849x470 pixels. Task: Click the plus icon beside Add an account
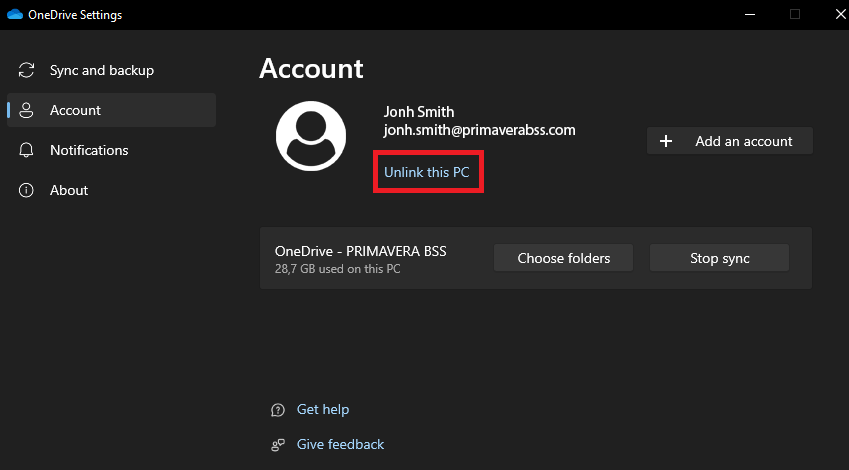click(x=666, y=141)
